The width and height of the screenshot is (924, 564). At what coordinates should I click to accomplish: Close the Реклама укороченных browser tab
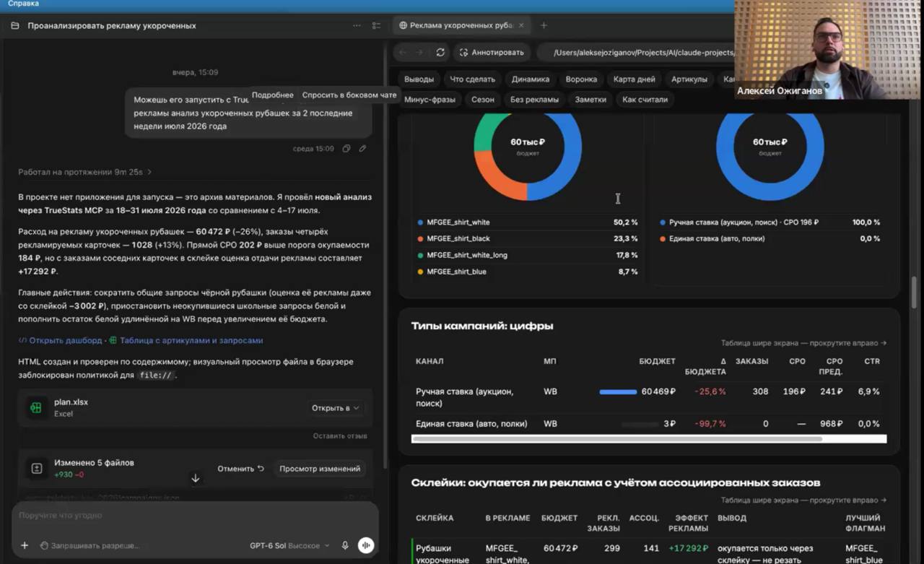[x=521, y=25]
